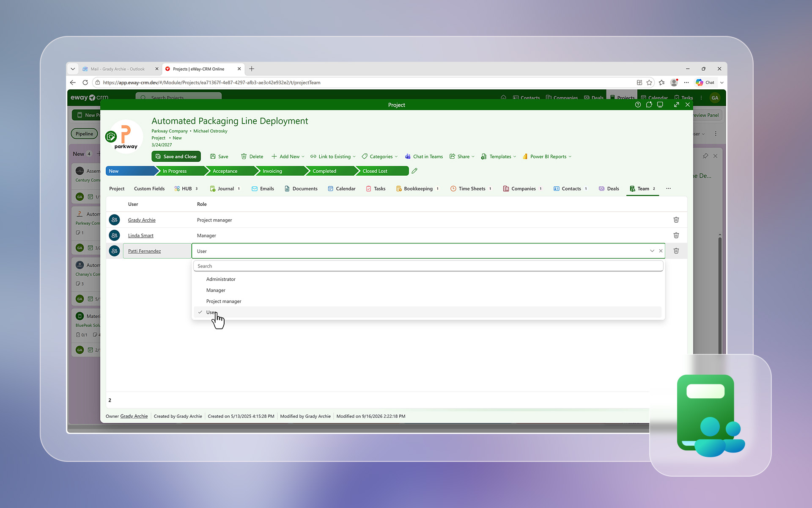Image resolution: width=812 pixels, height=508 pixels.
Task: Open Power BI Reports dropdown
Action: (x=547, y=157)
